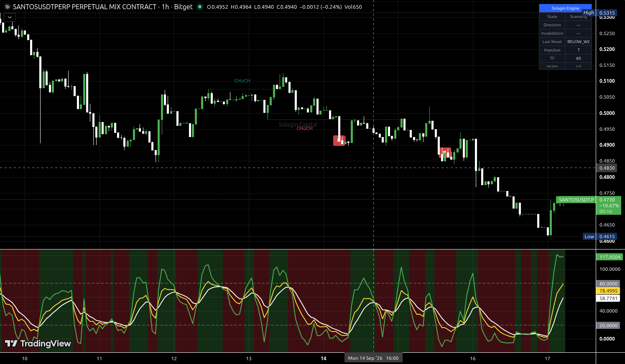The width and height of the screenshot is (625, 364).
Task: Click the change value −0.0012 (−0.24%)
Action: 321,7
